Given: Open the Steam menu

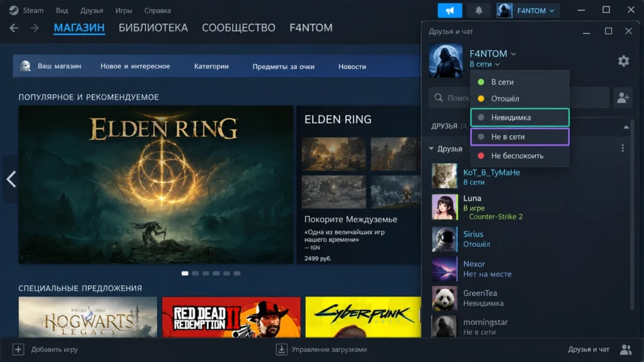Looking at the screenshot, I should [x=33, y=10].
